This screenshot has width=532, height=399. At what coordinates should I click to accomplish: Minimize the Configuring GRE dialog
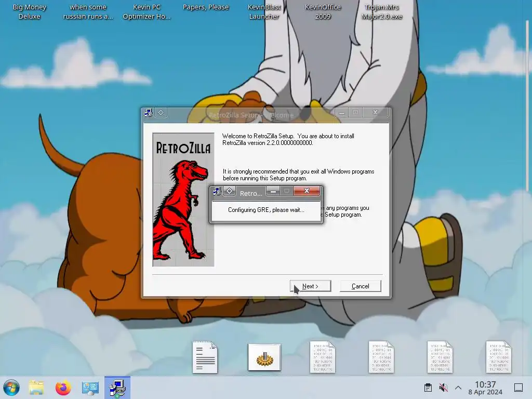pyautogui.click(x=273, y=191)
